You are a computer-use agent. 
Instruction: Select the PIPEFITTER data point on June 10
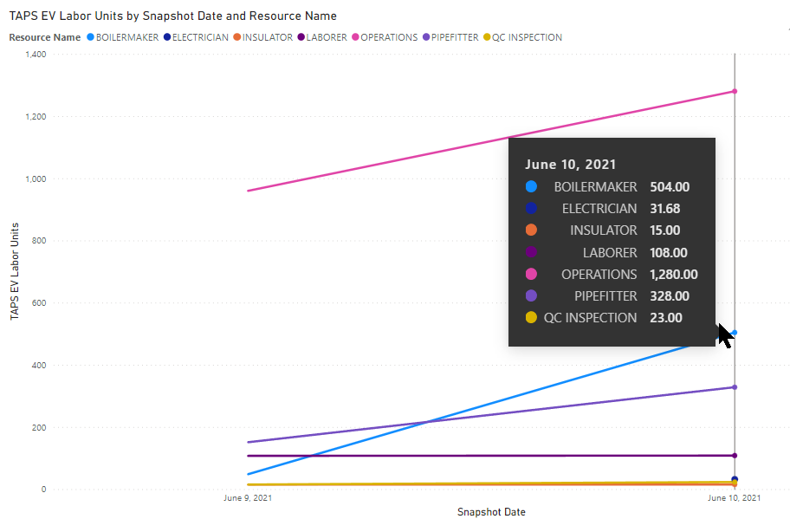tap(735, 387)
